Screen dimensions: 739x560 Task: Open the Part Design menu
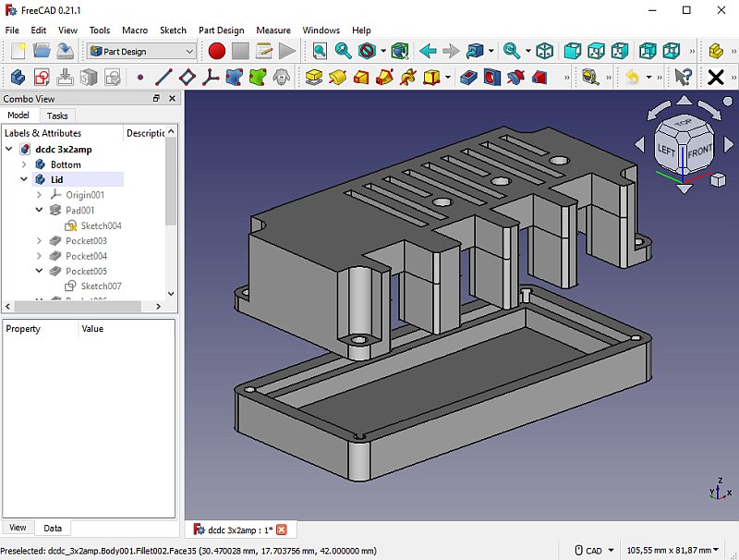coord(221,30)
